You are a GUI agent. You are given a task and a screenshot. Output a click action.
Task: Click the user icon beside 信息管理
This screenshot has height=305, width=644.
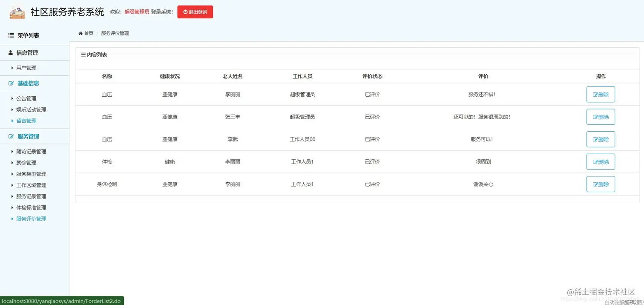[x=11, y=53]
